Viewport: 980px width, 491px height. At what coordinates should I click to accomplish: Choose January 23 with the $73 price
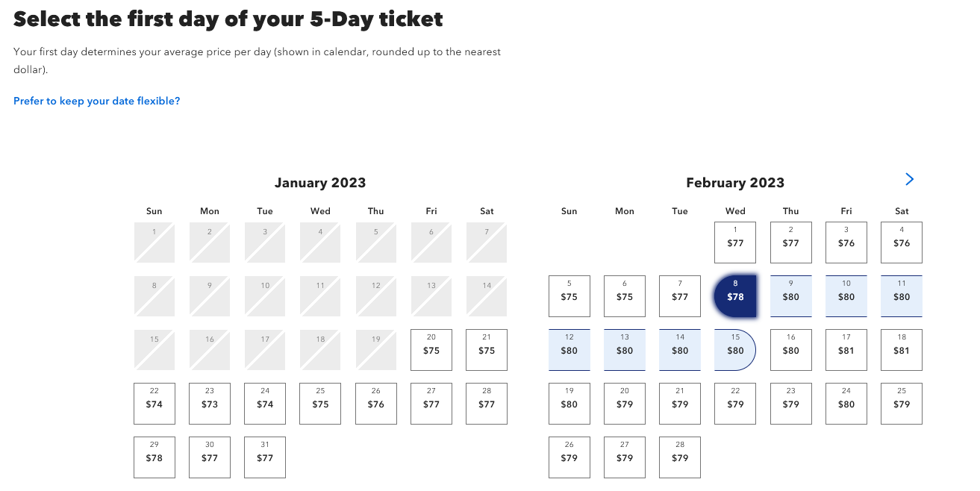(x=210, y=404)
